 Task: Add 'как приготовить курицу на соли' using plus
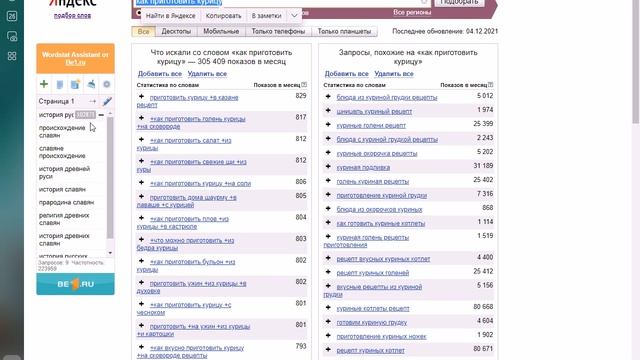click(141, 182)
